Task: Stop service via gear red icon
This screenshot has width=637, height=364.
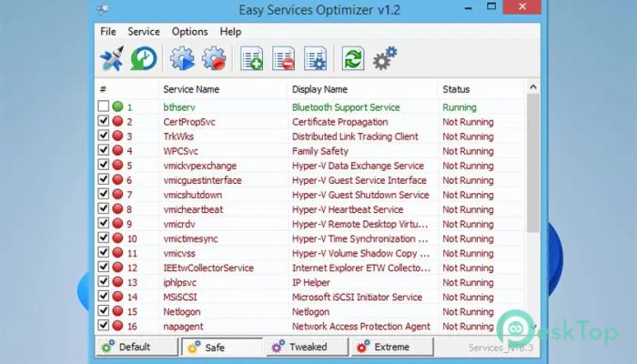Action: click(214, 58)
